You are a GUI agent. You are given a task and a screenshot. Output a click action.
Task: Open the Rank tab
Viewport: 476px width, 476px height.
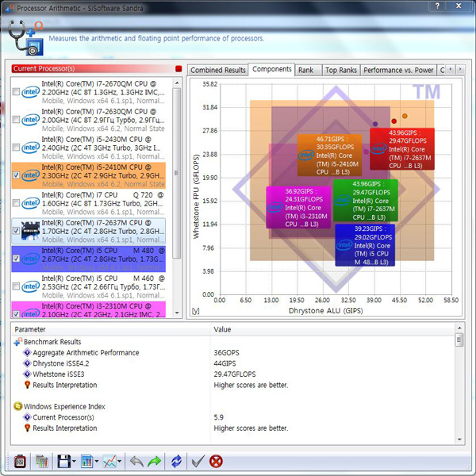click(x=308, y=70)
